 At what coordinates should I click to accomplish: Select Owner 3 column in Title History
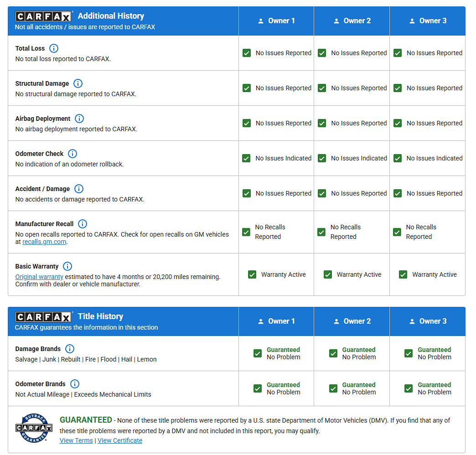(x=428, y=321)
